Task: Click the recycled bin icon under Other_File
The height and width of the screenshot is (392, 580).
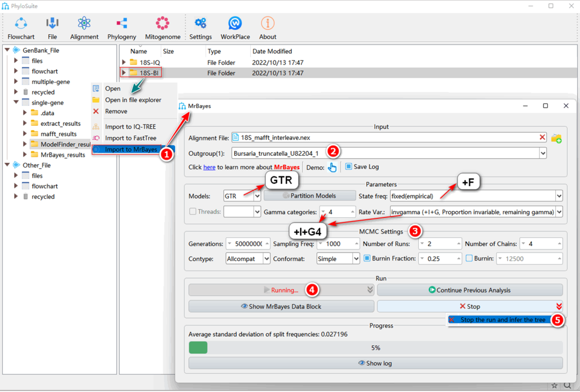Action: 26,197
